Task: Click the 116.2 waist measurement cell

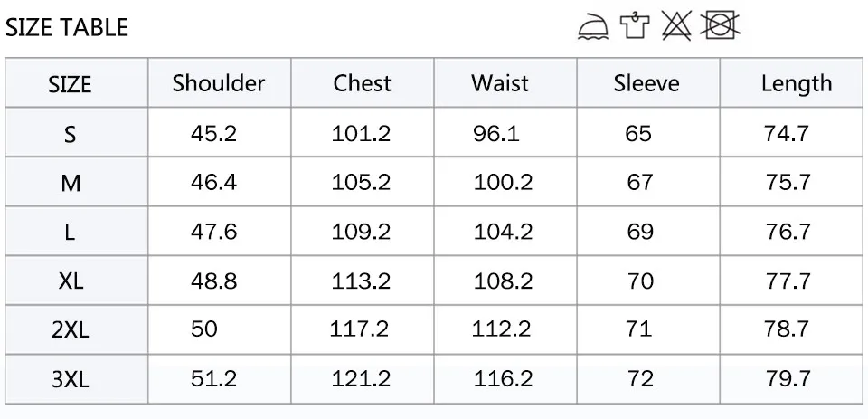Action: (x=504, y=378)
